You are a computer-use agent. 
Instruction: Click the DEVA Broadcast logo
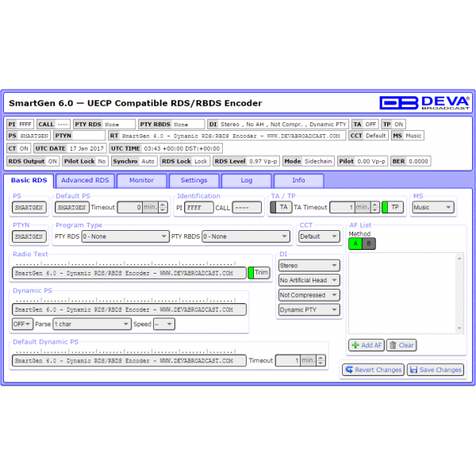coord(424,103)
